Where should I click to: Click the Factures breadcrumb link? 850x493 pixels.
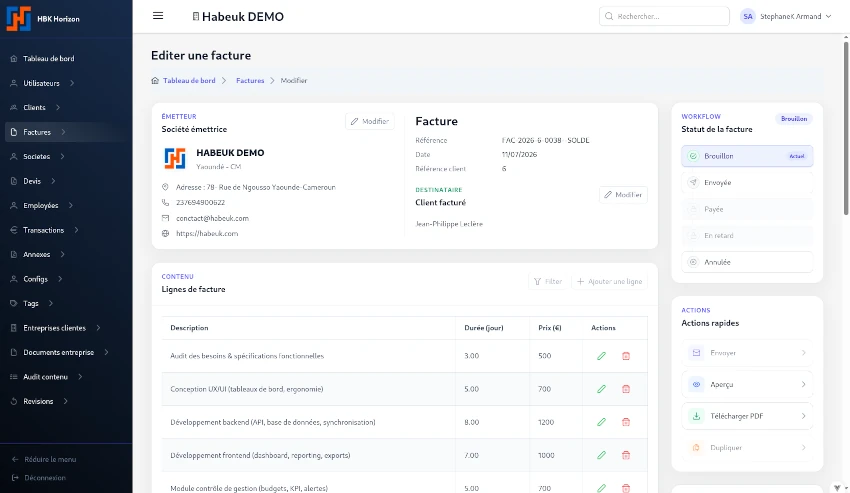tap(250, 80)
